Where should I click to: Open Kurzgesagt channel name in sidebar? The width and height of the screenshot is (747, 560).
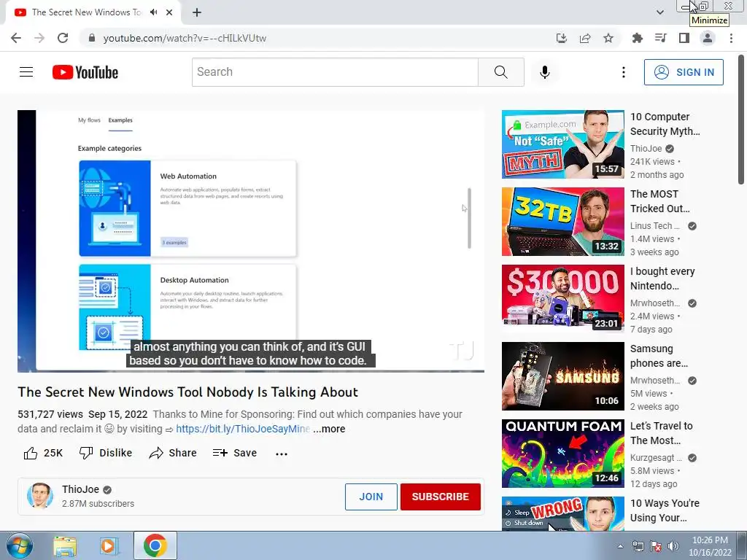coord(655,458)
